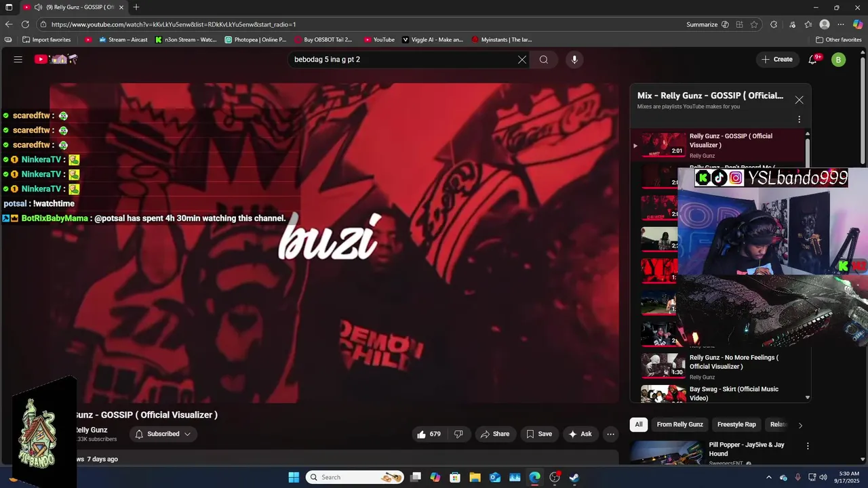Open the split screen icon
Viewport: 868px width, 488px height.
pyautogui.click(x=739, y=24)
